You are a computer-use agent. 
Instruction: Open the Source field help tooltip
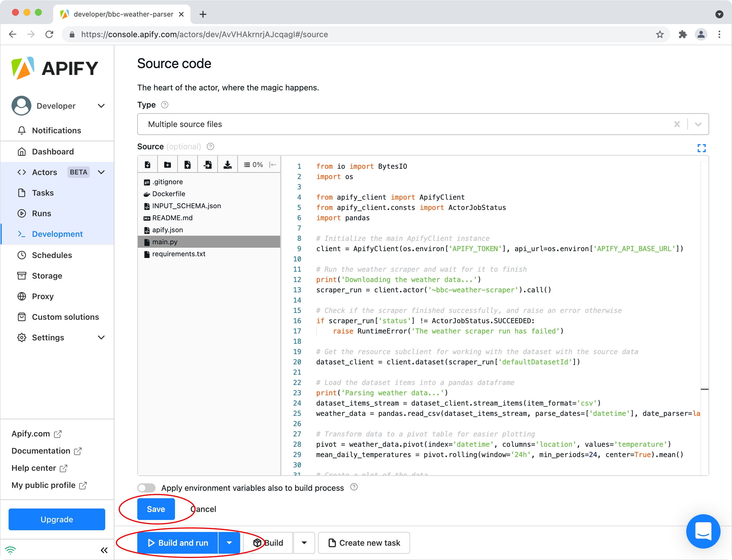click(210, 147)
